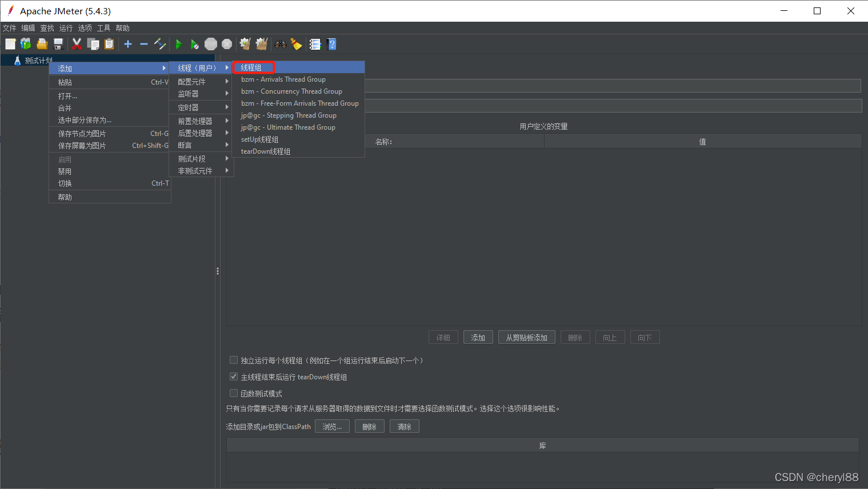This screenshot has width=868, height=489.
Task: Choose jp@gc - Stepping Thread Group
Action: pos(298,115)
